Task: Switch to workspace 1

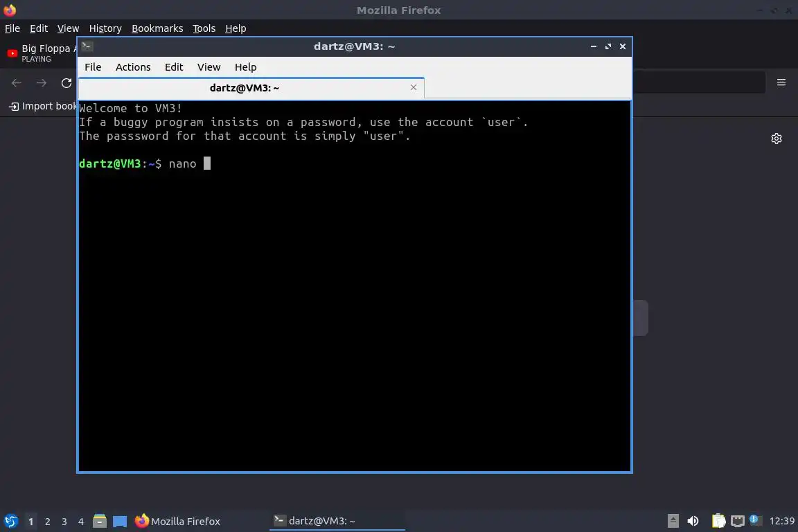Action: click(x=30, y=522)
